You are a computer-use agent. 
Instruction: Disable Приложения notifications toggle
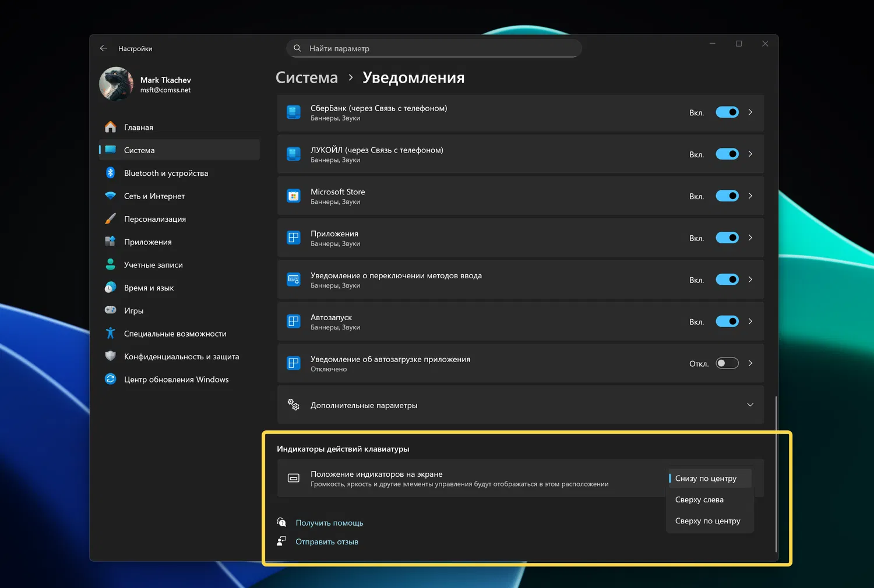(x=727, y=238)
